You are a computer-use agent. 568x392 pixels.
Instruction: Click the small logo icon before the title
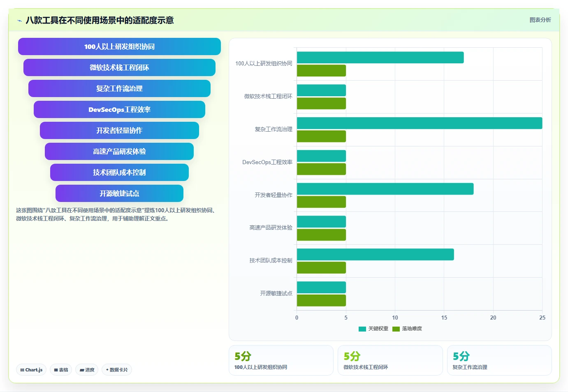tap(19, 21)
